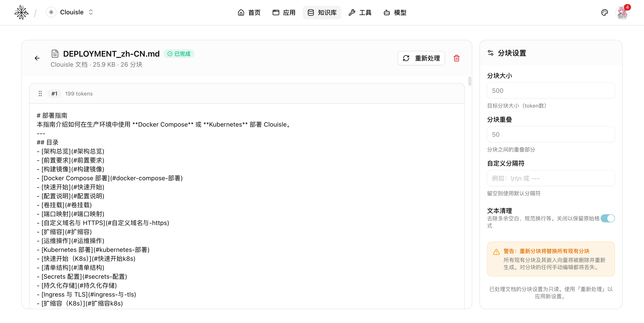Click the 重新处理 reprocess button
Image resolution: width=644 pixels, height=323 pixels.
[421, 58]
